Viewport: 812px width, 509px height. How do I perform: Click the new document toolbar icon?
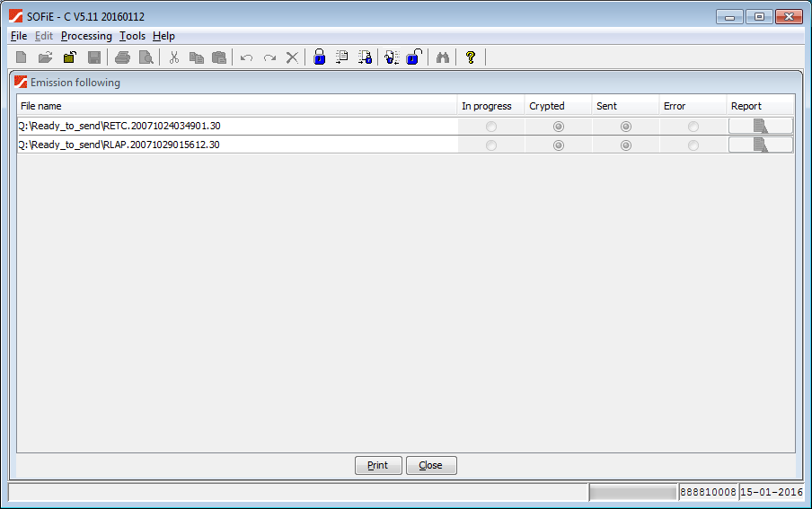click(x=22, y=57)
